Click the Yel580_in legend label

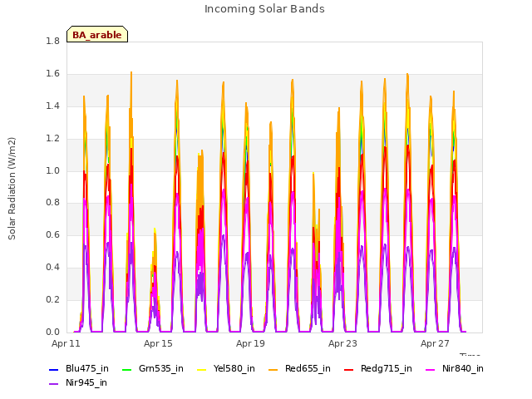coord(234,368)
